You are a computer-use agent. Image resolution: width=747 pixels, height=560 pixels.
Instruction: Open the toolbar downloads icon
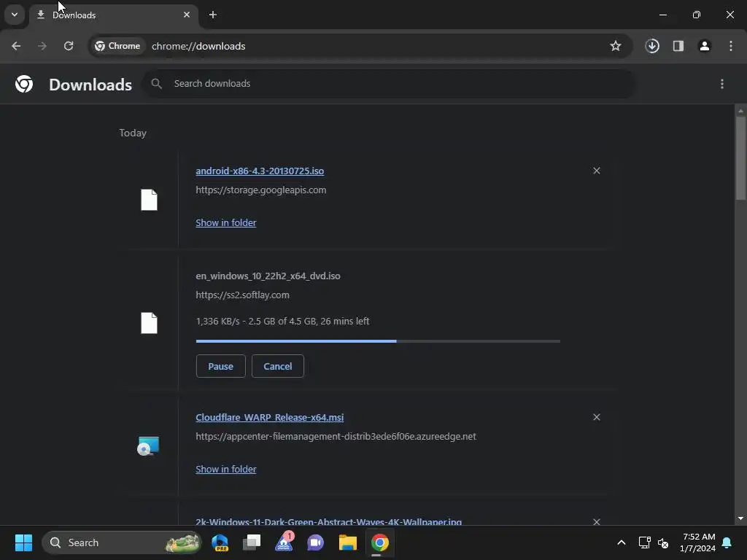[652, 46]
